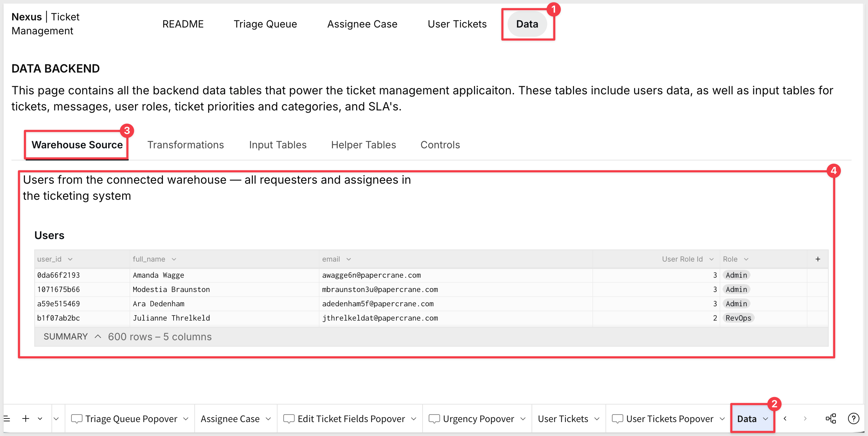868x436 pixels.
Task: Click the Urgency Popover bubble icon
Action: click(x=434, y=418)
